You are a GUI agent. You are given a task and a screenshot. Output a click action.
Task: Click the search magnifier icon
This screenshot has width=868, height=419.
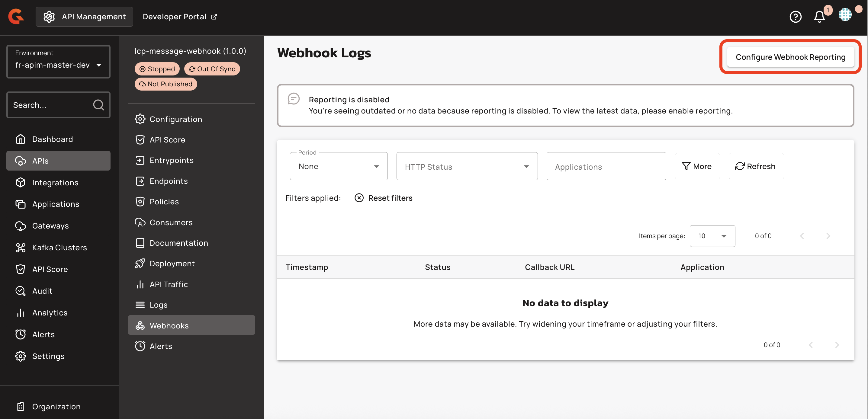(98, 105)
